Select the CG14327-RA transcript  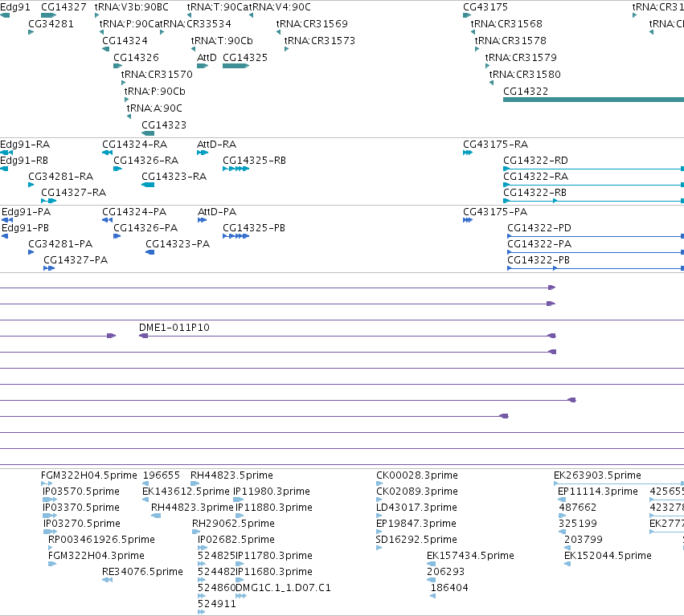(49, 201)
